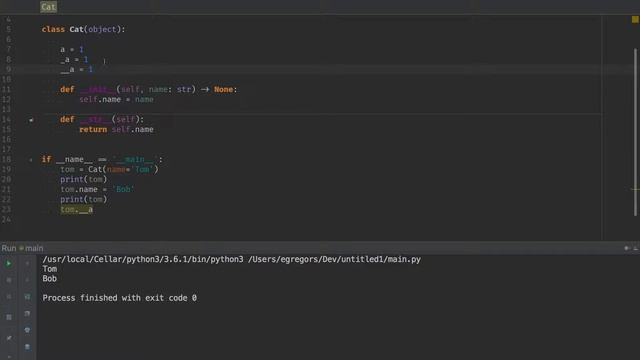
Task: Click 'Bob' in the console output
Action: tap(49, 279)
